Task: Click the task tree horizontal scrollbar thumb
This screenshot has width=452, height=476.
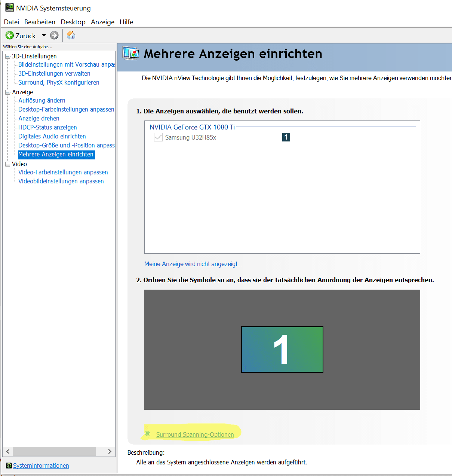Action: tap(54, 451)
